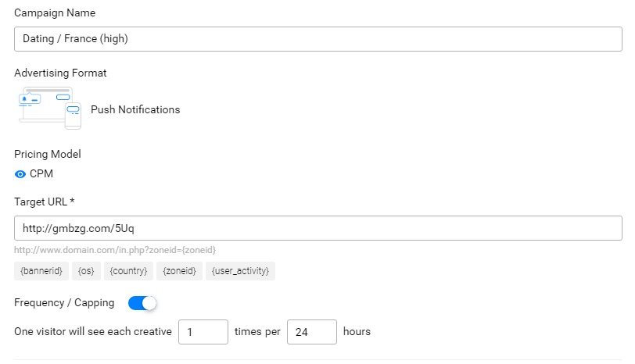
Task: Click the Pricing Model heading
Action: click(48, 154)
